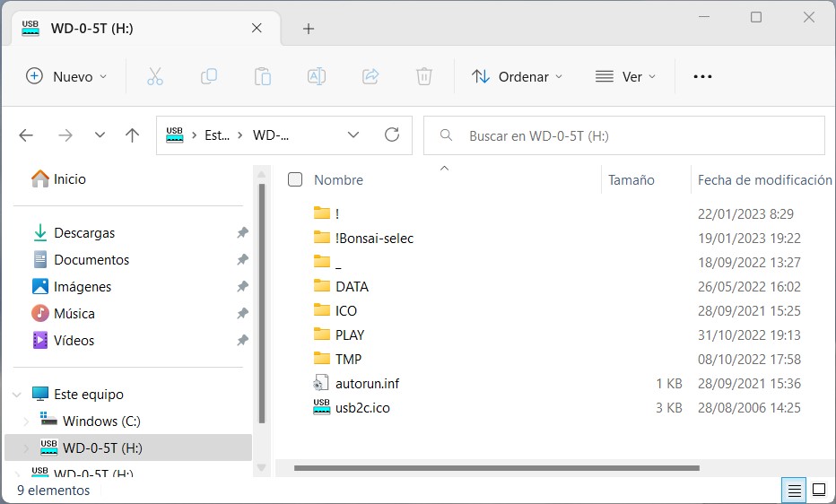This screenshot has width=836, height=504.
Task: Click the Paste clipboard icon
Action: 263,77
